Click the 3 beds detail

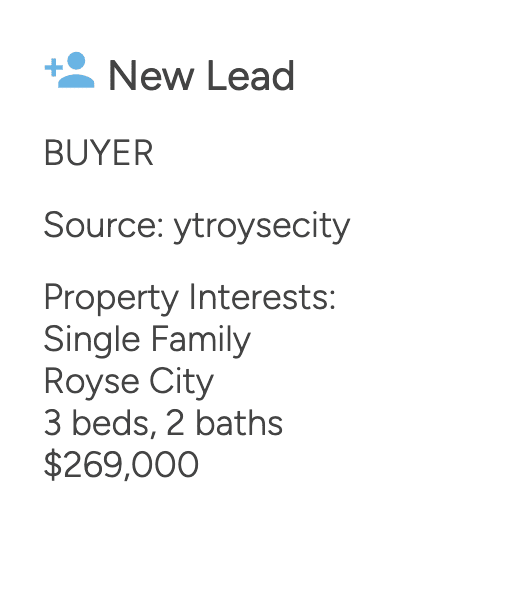pyautogui.click(x=100, y=423)
